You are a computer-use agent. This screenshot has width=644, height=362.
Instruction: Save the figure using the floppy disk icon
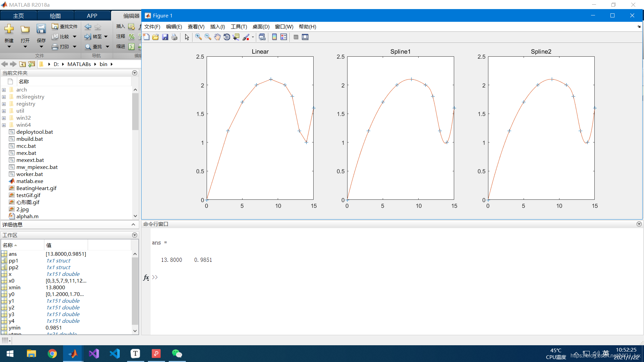click(x=165, y=37)
